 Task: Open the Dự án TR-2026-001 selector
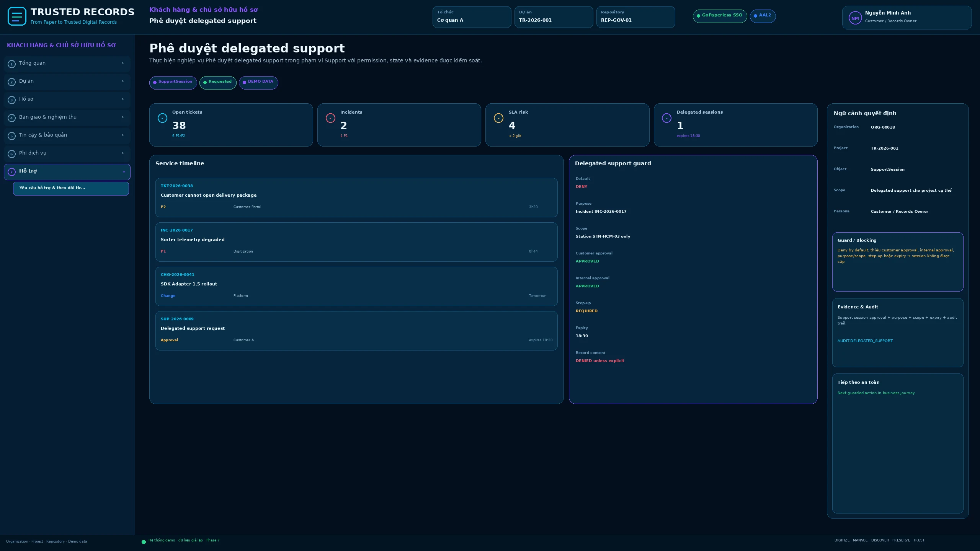click(x=554, y=17)
